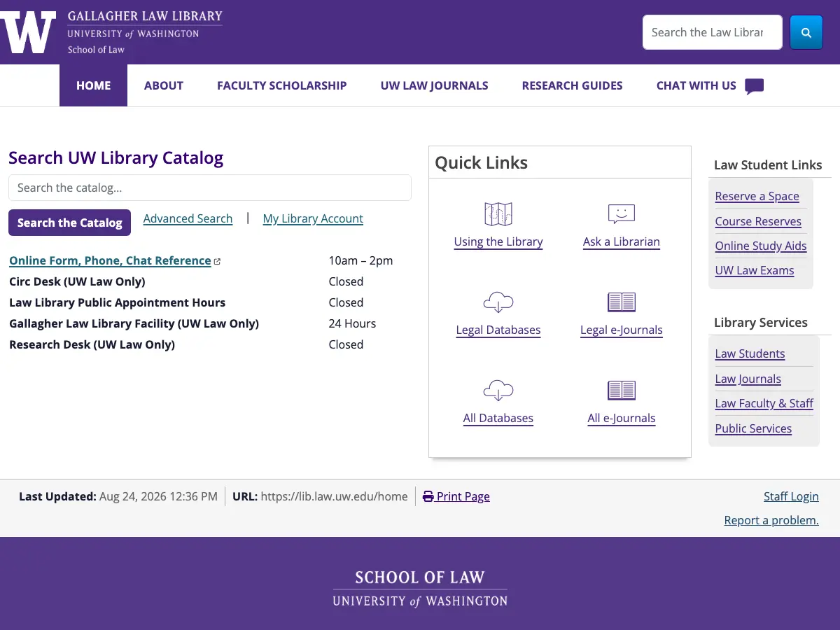Click the School of Law footer logo
This screenshot has width=840, height=630.
coord(420,588)
